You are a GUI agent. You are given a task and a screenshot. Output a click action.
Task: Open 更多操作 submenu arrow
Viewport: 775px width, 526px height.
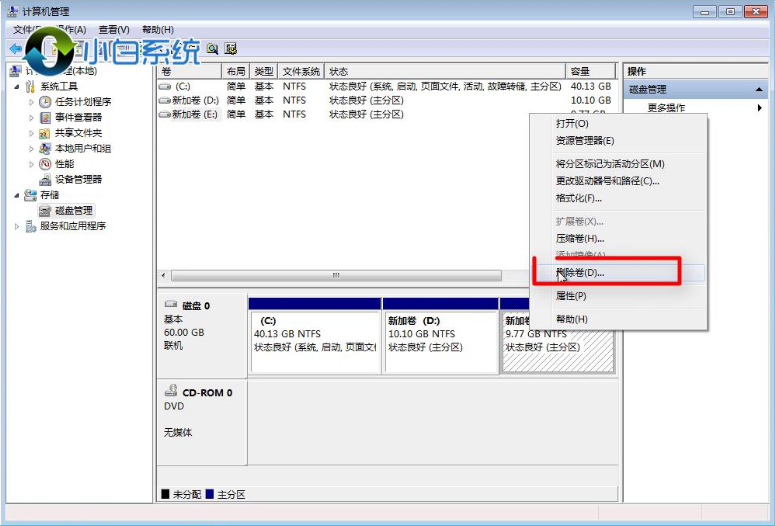click(760, 108)
